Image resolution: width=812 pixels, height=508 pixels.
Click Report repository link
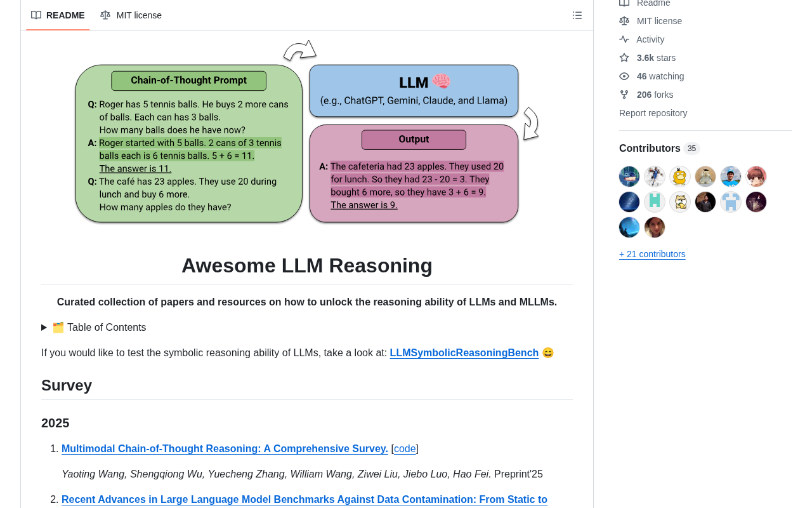[x=653, y=113]
